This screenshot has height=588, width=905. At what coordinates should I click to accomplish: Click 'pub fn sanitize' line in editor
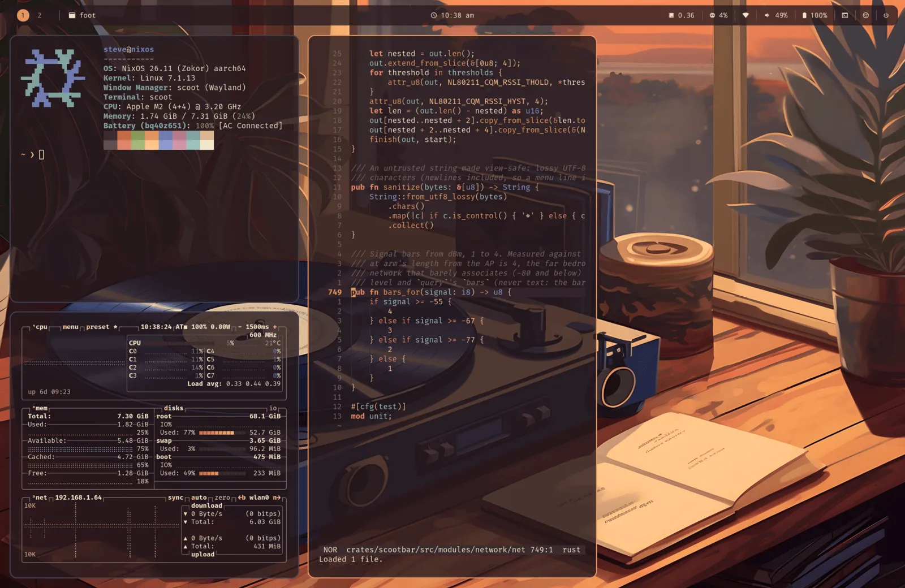coord(445,187)
